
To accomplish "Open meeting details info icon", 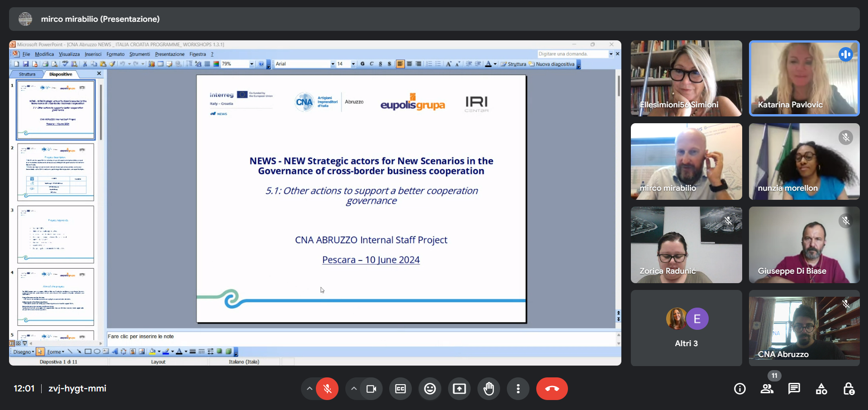I will [740, 389].
